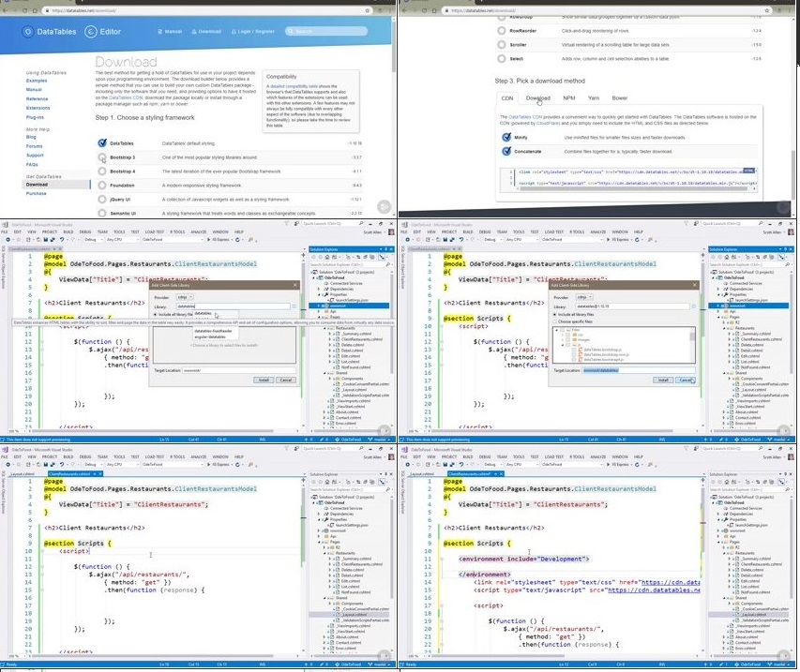Screen dimensions: 800x672
Task: Open Provider dropdown in dialog showing datatables@1.10.18
Action: [x=584, y=297]
